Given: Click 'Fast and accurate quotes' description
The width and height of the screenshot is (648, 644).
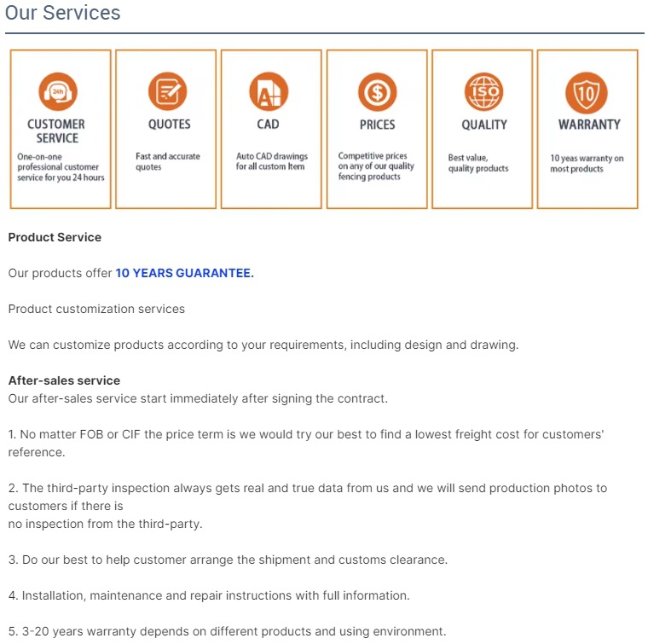Looking at the screenshot, I should point(168,161).
